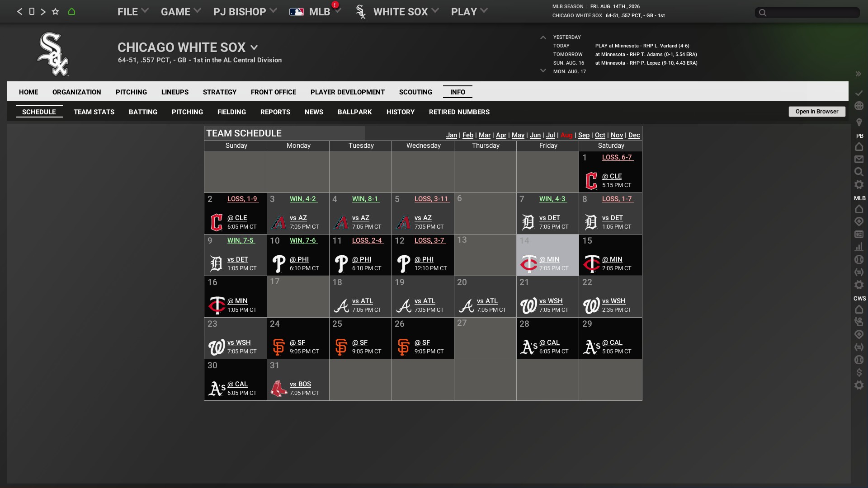Click the bookmark star icon
Image resolution: width=868 pixels, height=488 pixels.
tap(55, 12)
